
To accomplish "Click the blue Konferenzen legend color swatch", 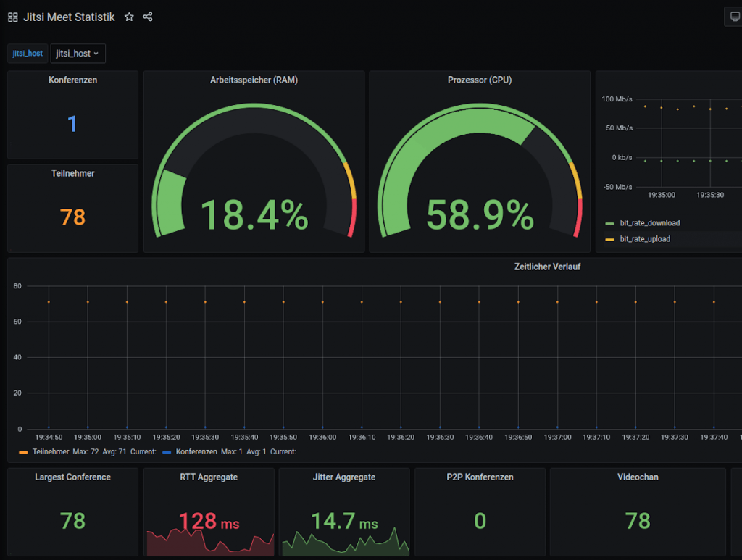I will tap(167, 451).
